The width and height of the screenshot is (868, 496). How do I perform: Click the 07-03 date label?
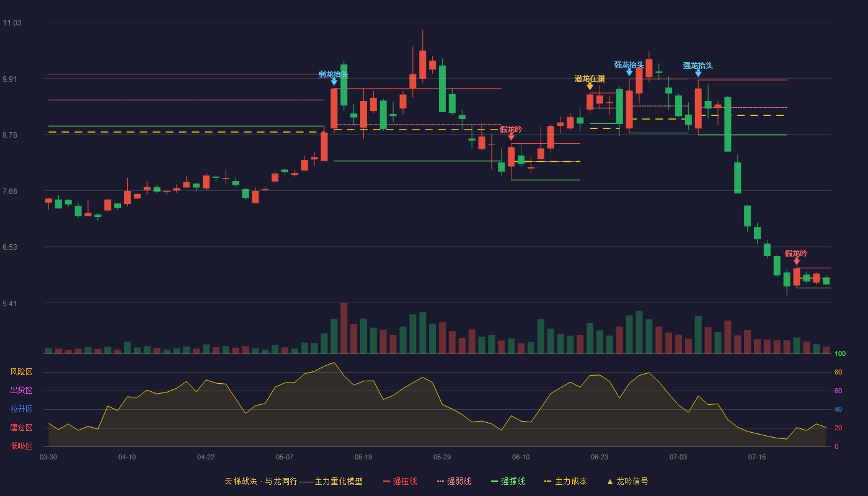click(x=678, y=457)
